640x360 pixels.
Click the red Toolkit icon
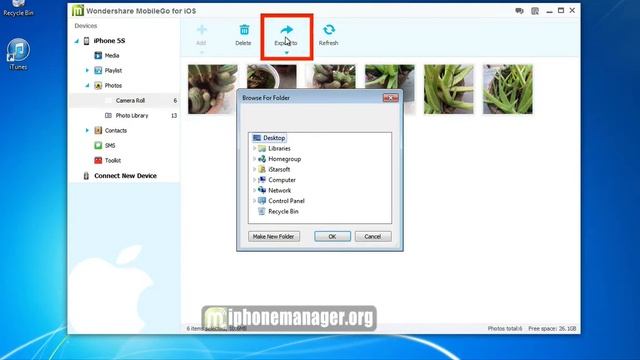[x=98, y=160]
